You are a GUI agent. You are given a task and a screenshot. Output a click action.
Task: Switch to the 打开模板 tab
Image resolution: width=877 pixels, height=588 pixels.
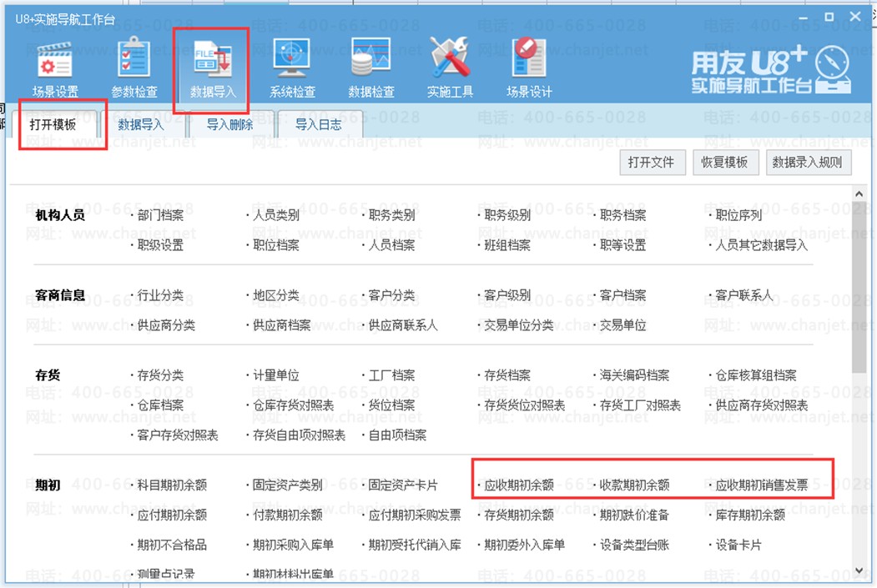(x=53, y=124)
